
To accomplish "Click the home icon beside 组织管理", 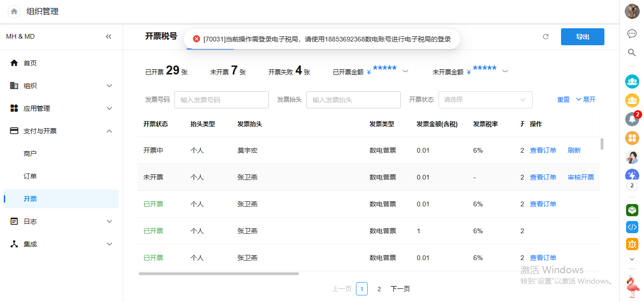I will click(14, 11).
